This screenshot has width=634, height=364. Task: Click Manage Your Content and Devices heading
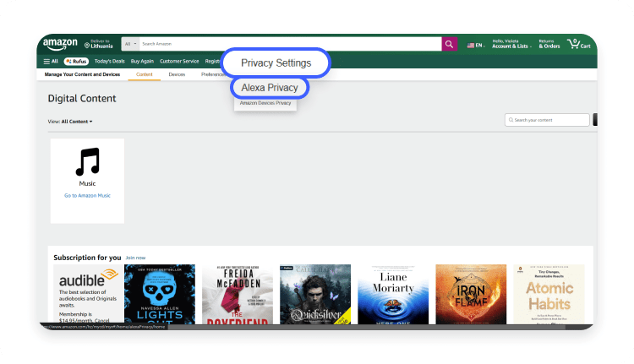(x=82, y=74)
